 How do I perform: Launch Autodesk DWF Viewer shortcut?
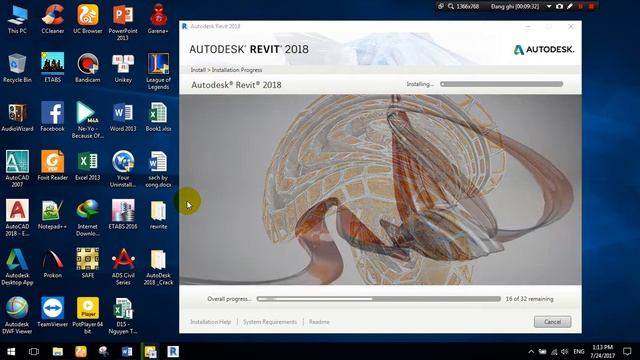[17, 316]
